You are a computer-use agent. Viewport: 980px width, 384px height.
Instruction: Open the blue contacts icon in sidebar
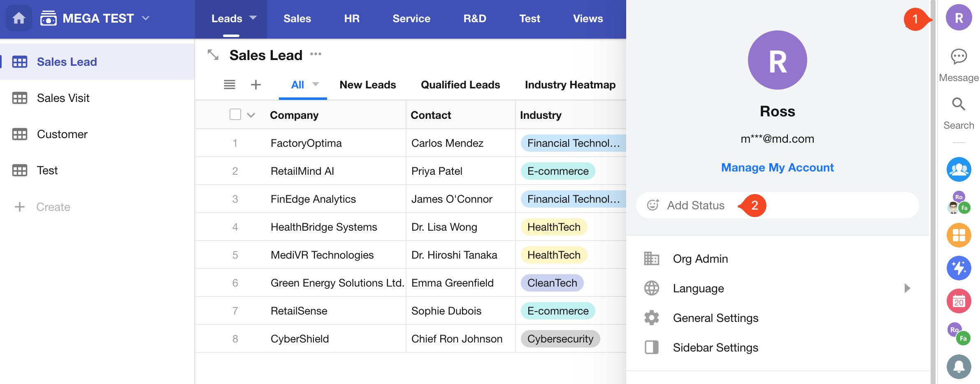959,169
